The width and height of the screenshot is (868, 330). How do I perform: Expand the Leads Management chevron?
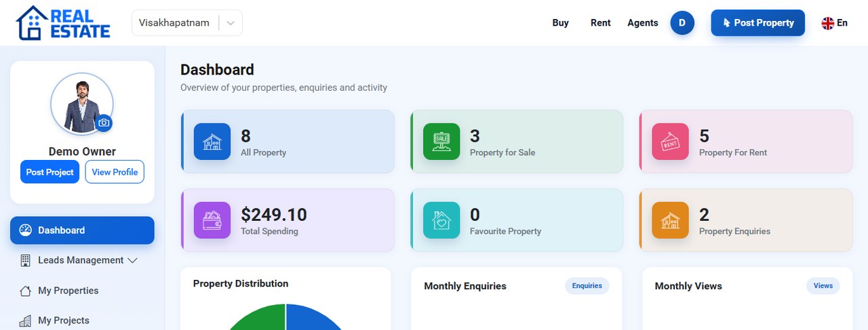tap(132, 260)
